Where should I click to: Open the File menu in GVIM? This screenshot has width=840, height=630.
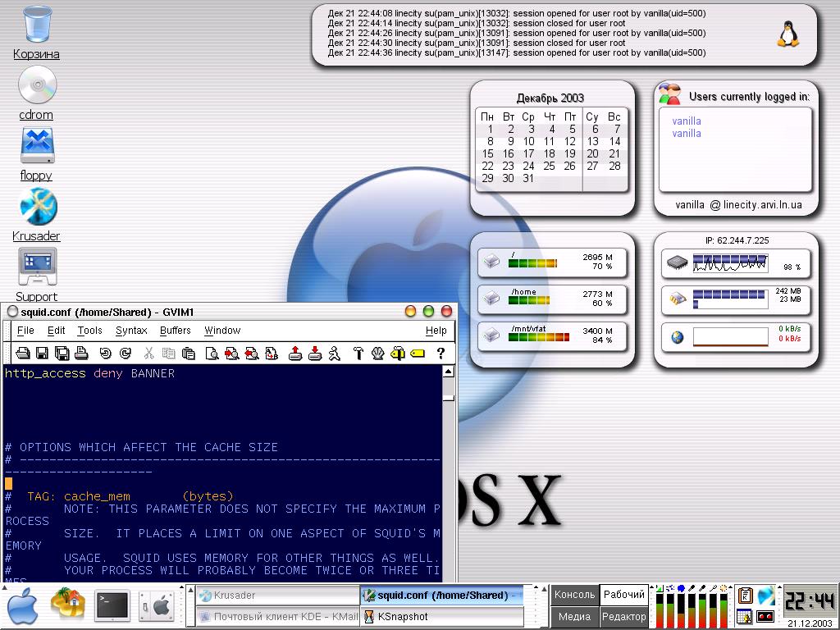tap(25, 331)
